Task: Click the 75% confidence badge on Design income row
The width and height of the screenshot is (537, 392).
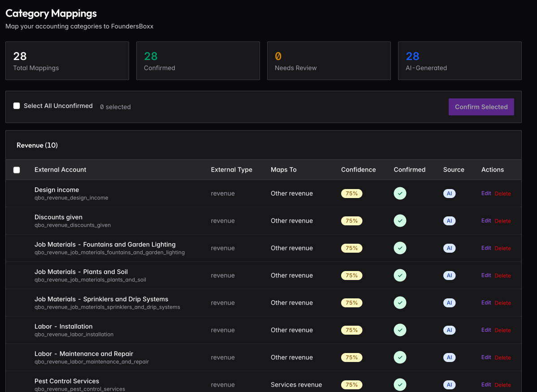Action: click(351, 193)
